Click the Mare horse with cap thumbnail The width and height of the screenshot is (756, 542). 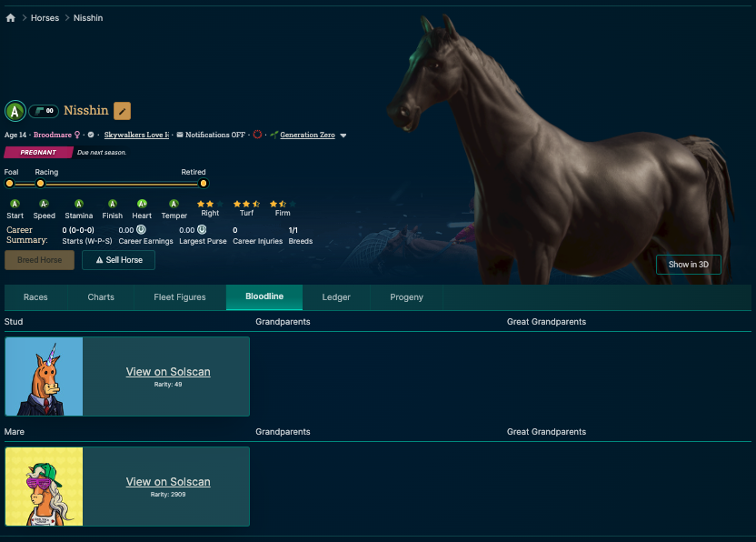[45, 487]
